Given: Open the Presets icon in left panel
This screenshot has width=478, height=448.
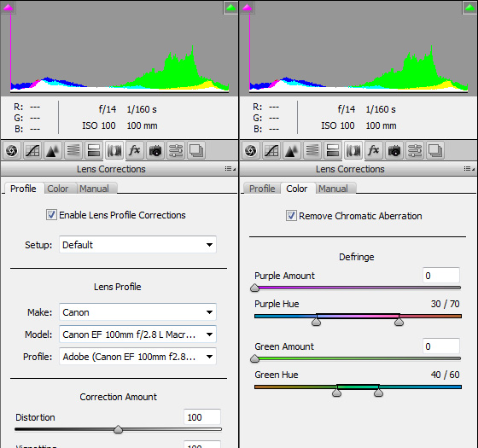Looking at the screenshot, I should point(176,150).
